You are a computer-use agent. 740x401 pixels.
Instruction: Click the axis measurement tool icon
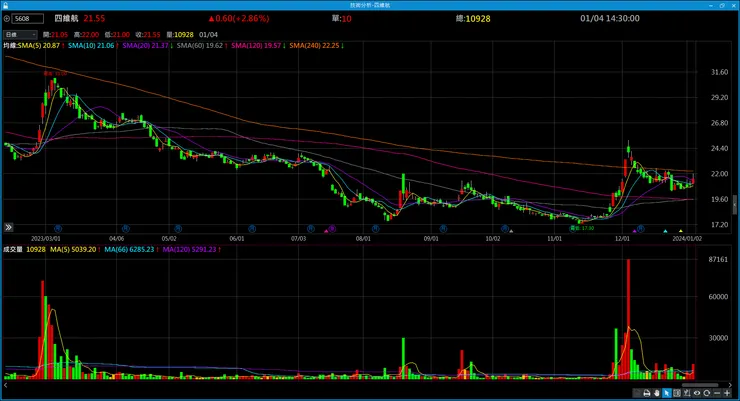tap(687, 393)
